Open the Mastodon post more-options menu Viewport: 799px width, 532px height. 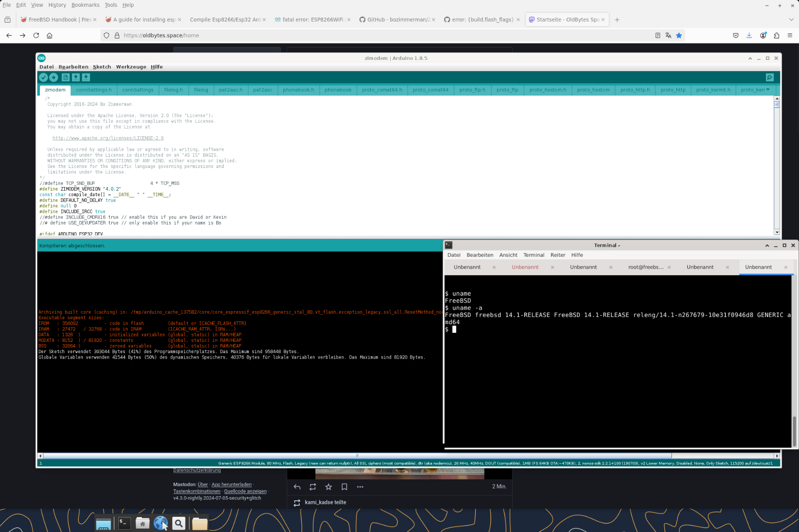click(360, 487)
